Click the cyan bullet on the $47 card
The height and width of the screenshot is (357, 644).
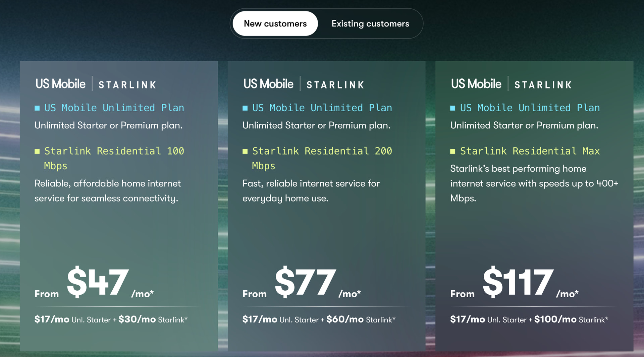(x=37, y=108)
